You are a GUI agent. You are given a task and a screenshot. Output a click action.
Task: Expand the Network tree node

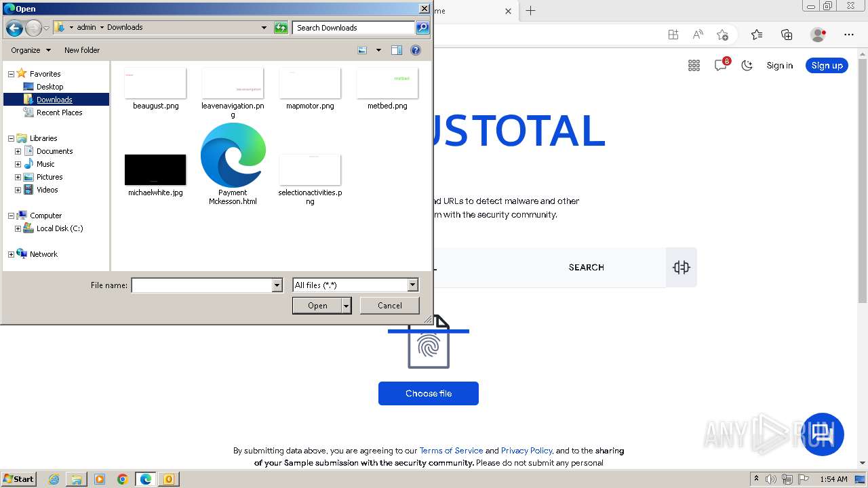(11, 254)
